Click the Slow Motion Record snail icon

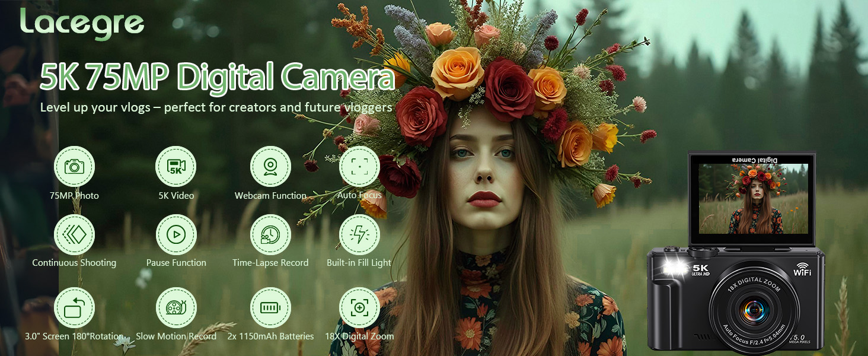(x=176, y=307)
